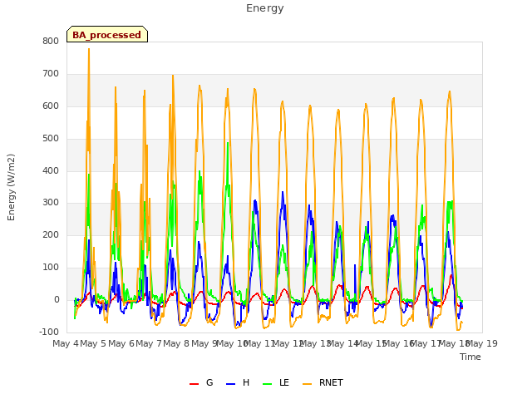Click the green LE legend swatch
This screenshot has width=532, height=399.
(268, 384)
